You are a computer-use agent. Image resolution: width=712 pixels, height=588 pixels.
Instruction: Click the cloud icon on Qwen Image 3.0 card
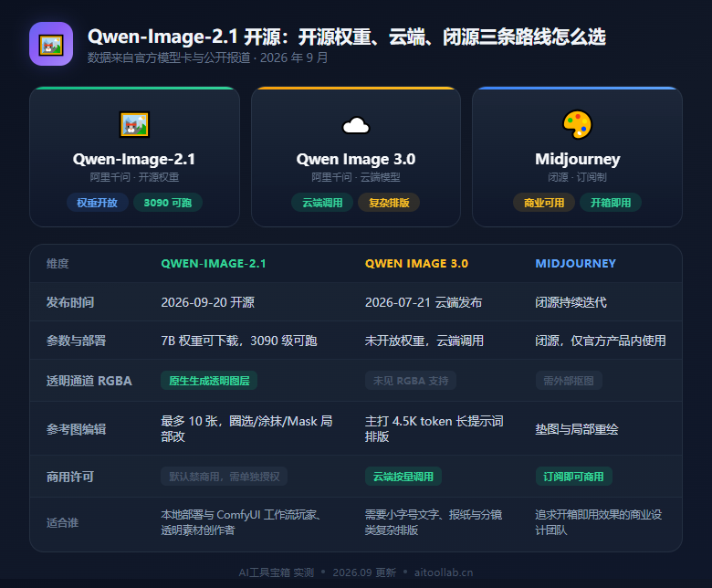[356, 125]
